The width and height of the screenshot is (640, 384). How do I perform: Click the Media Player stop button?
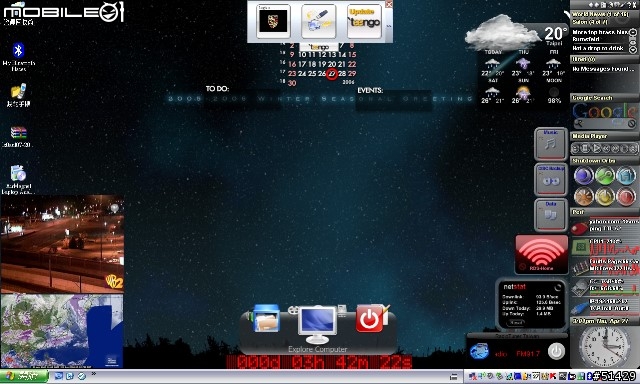[585, 149]
